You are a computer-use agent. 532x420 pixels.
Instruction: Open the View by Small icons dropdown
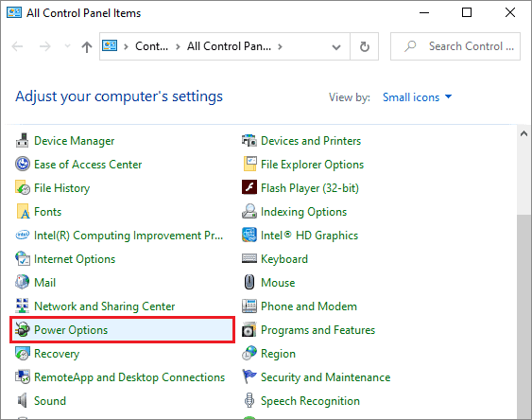pyautogui.click(x=418, y=97)
